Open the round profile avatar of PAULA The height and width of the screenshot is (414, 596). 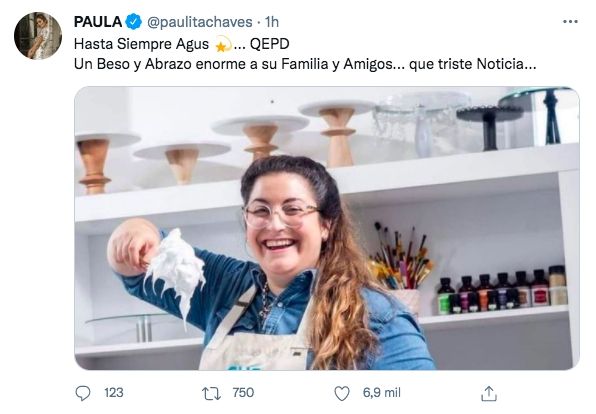[x=38, y=36]
